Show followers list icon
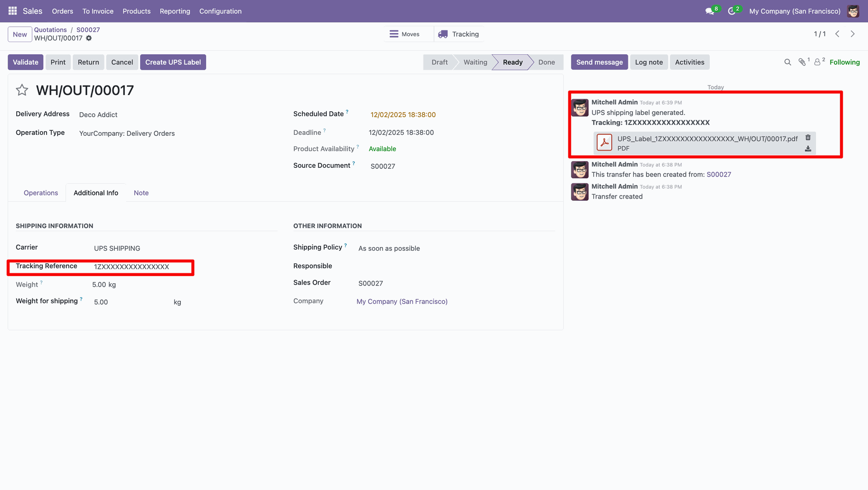 (x=817, y=62)
